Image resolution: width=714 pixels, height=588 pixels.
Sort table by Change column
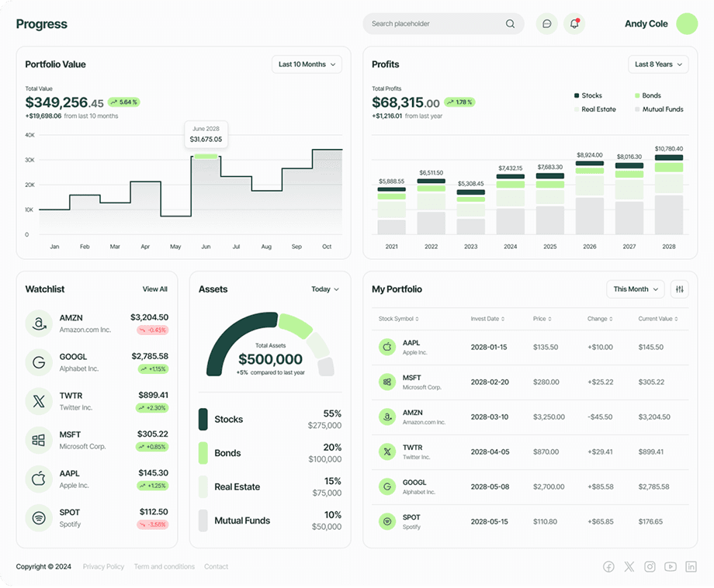click(x=600, y=319)
